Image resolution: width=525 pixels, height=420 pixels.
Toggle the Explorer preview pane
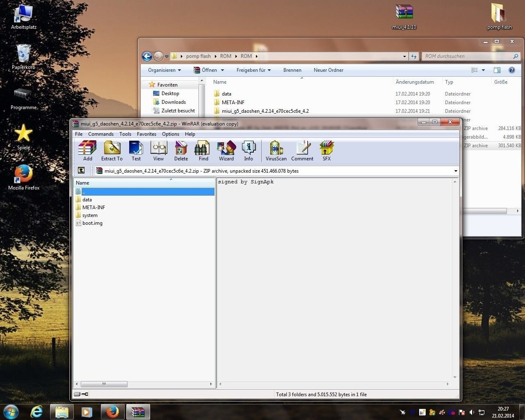coord(497,70)
